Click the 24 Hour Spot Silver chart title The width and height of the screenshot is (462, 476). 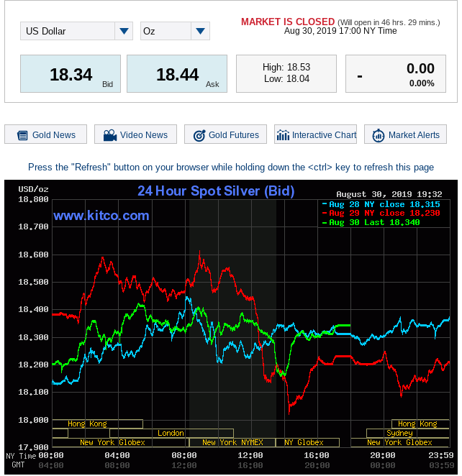[x=216, y=191]
